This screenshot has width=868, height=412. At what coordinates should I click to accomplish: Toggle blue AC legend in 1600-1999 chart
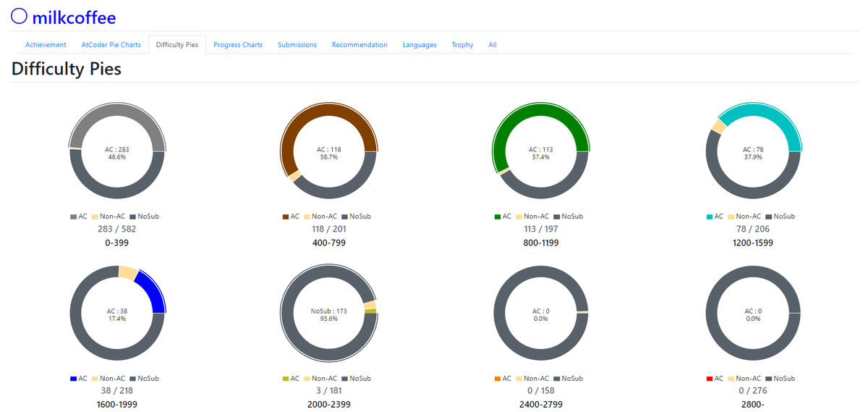[78, 379]
